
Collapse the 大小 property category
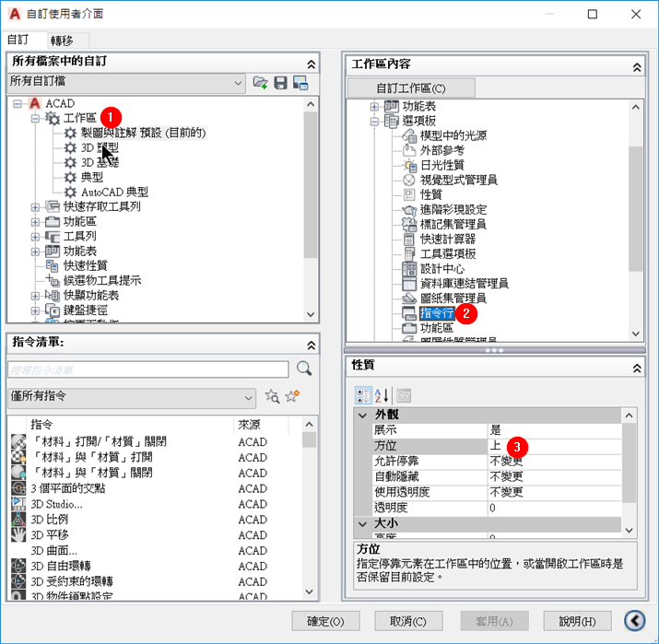point(362,524)
